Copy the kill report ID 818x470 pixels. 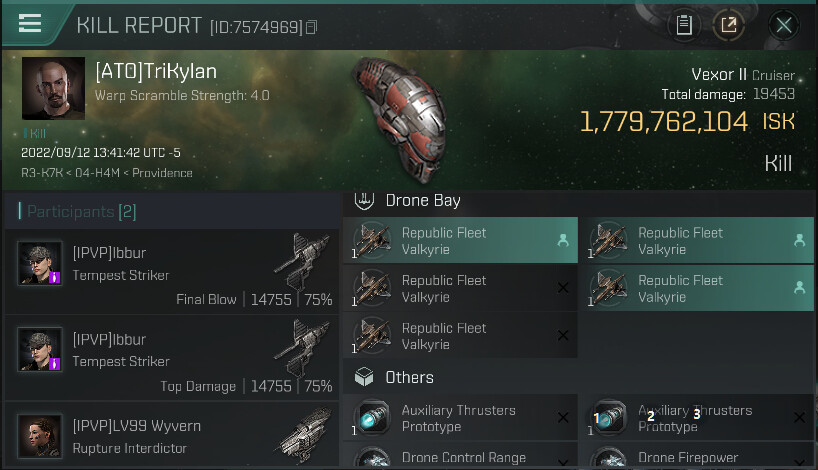312,27
